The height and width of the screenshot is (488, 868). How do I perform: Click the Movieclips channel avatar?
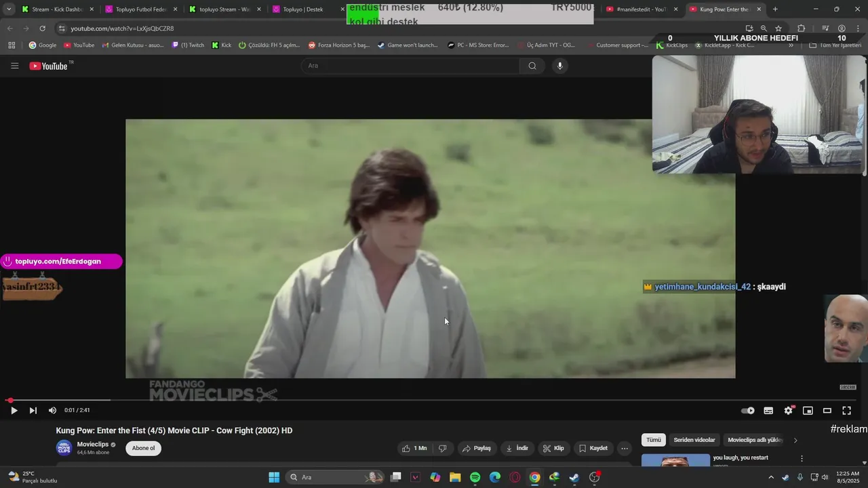[64, 448]
